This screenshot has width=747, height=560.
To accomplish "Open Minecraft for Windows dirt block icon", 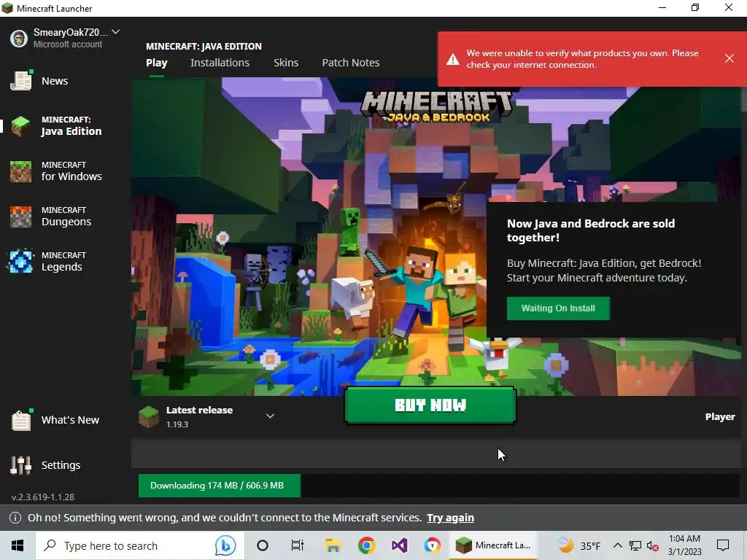I will 21,171.
